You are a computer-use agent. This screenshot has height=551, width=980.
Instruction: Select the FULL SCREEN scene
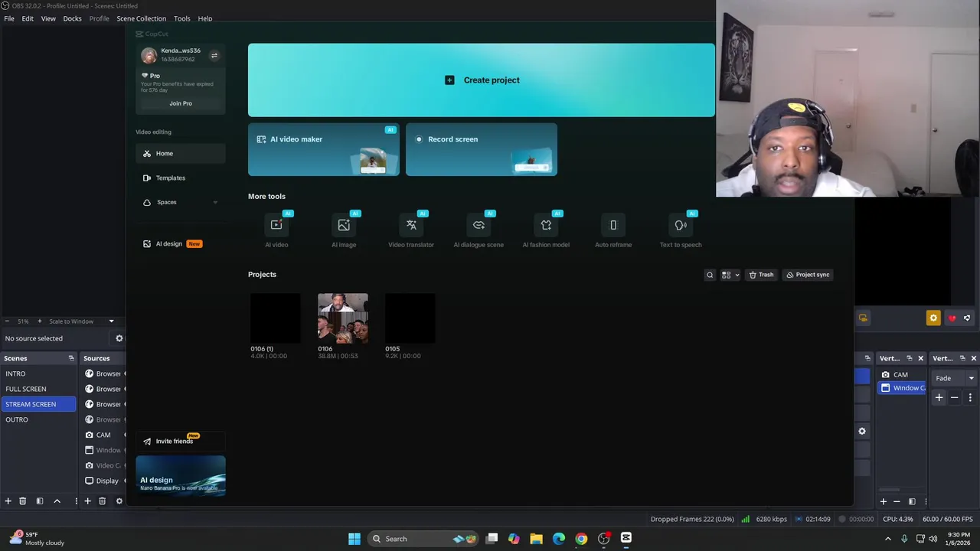click(x=38, y=389)
